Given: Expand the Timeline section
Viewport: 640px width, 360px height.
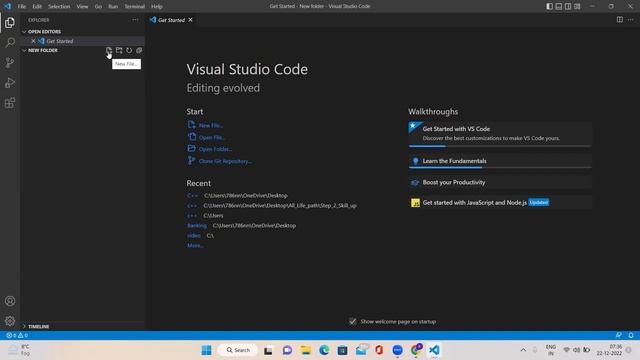Looking at the screenshot, I should 24,327.
